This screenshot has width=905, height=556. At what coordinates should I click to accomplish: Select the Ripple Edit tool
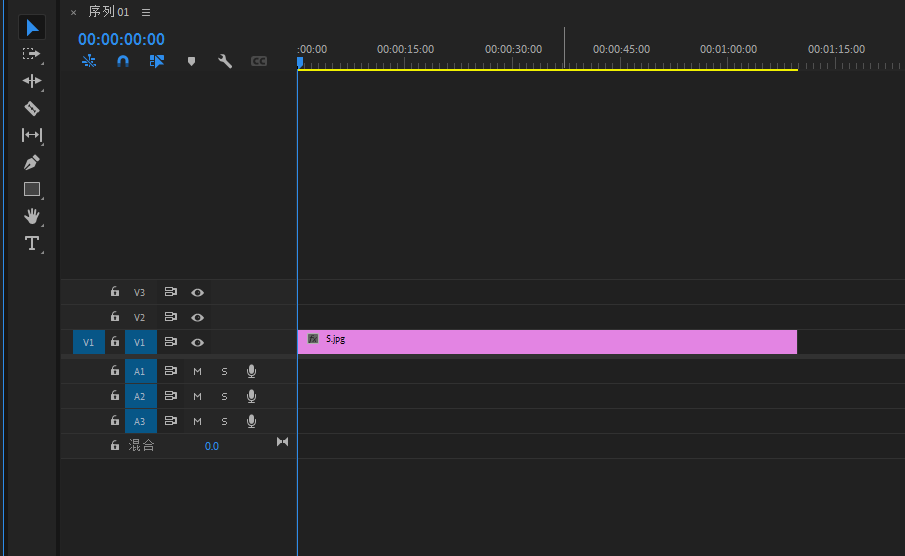pos(31,81)
